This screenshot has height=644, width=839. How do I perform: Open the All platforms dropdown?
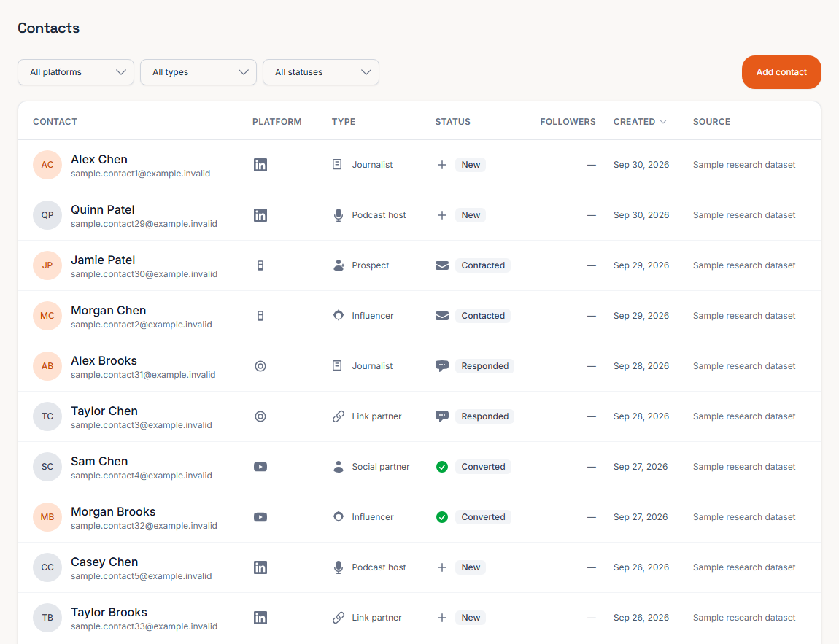click(x=75, y=72)
